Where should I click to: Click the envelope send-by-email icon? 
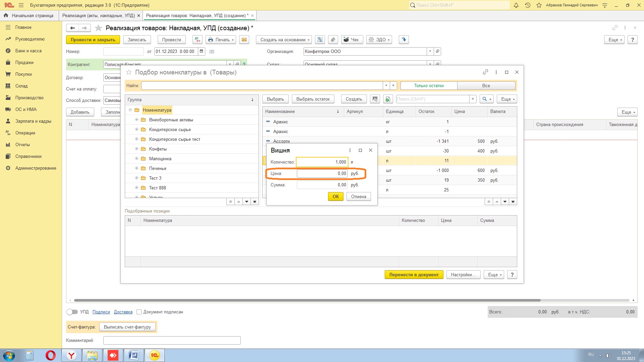click(244, 40)
